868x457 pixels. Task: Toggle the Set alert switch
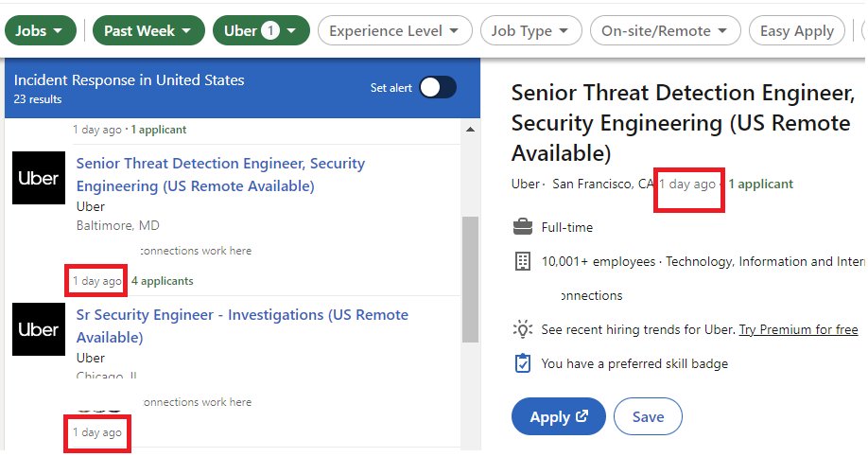438,88
